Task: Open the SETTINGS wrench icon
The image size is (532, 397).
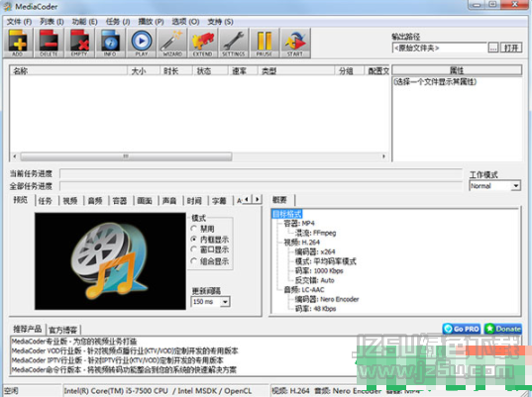Action: [x=234, y=43]
